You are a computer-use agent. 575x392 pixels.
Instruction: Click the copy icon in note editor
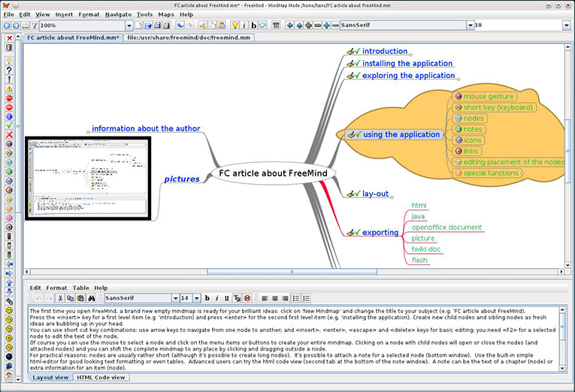[x=71, y=298]
